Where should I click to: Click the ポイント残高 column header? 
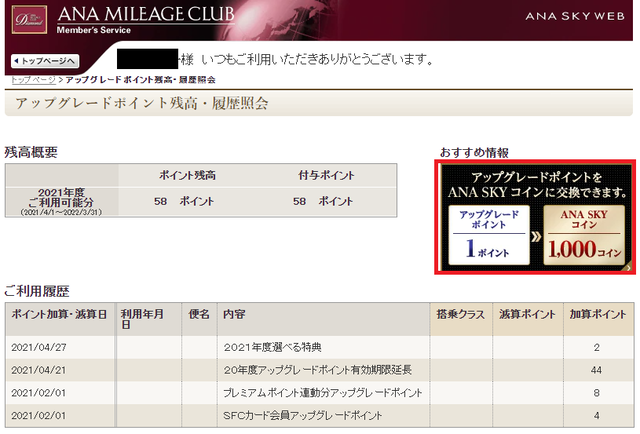[187, 176]
